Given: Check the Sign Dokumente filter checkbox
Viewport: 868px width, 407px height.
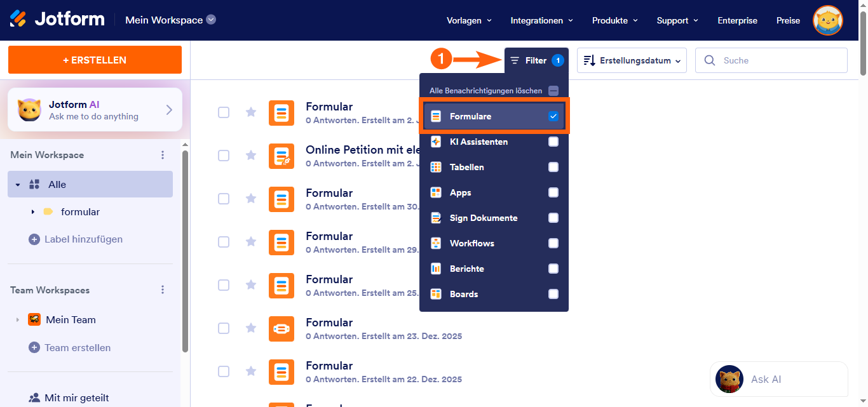Looking at the screenshot, I should point(553,218).
